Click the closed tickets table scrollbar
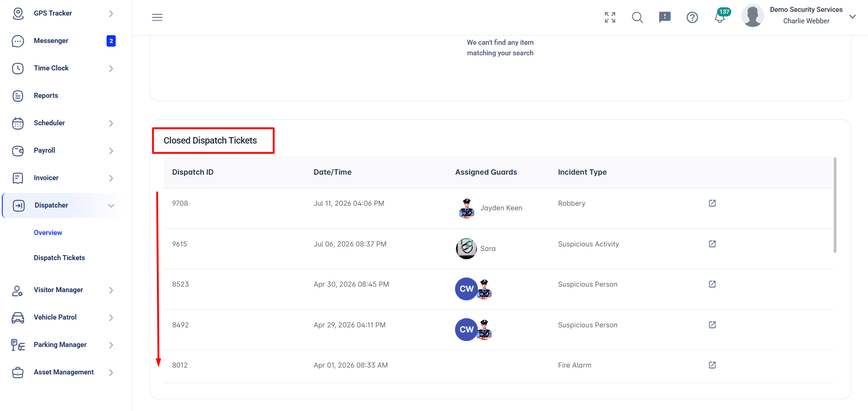 [x=835, y=205]
